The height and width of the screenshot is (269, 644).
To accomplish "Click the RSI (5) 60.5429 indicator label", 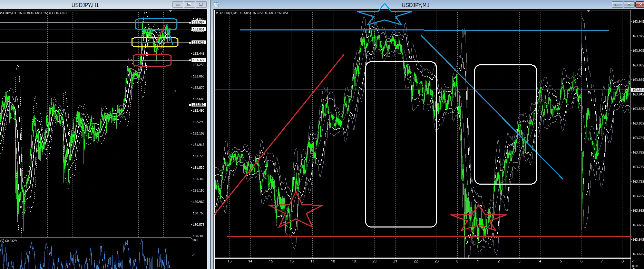I will click(x=9, y=241).
